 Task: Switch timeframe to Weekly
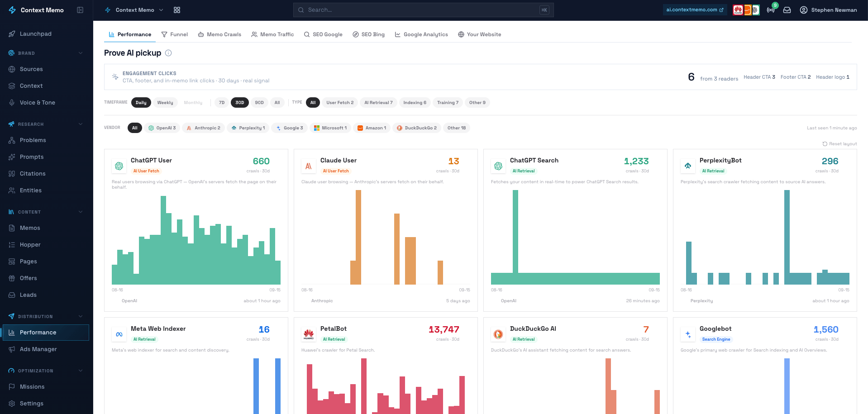[x=165, y=103]
